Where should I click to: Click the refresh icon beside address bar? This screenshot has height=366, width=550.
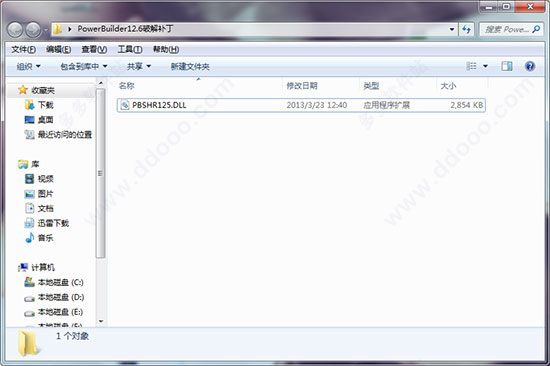coord(467,29)
